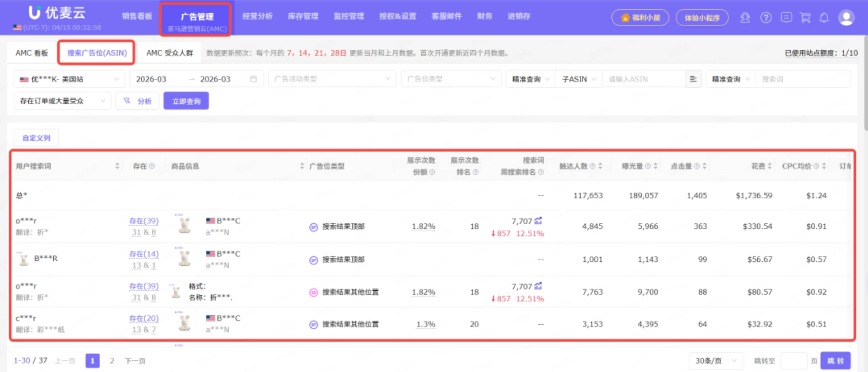Image resolution: width=868 pixels, height=372 pixels.
Task: Click the calendar icon beside the date range
Action: click(253, 79)
